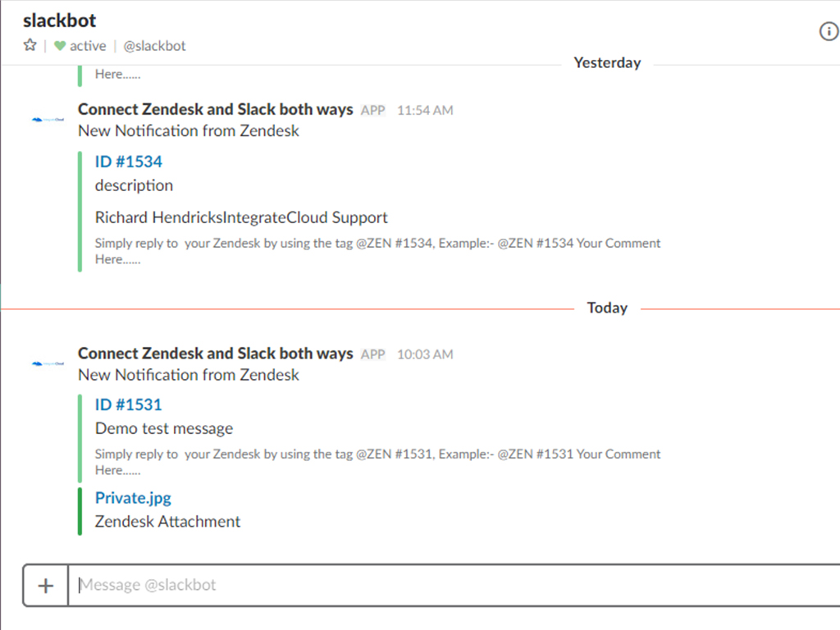Click the APP badge next to 10:03 AM
The image size is (840, 630).
pyautogui.click(x=373, y=354)
